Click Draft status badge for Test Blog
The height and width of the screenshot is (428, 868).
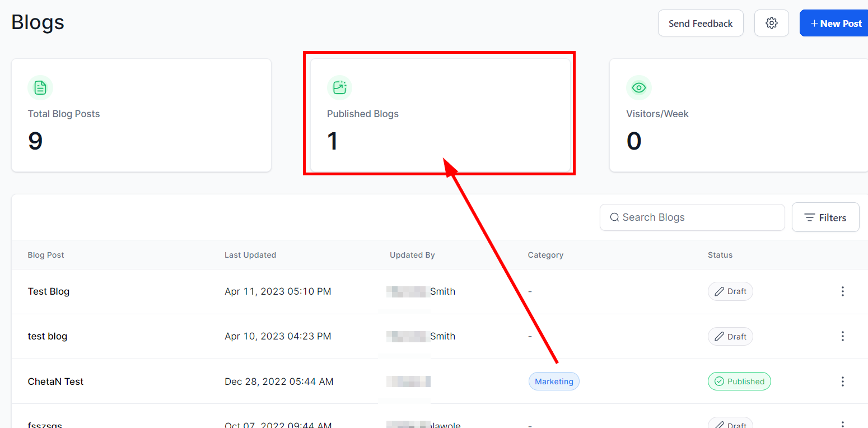pyautogui.click(x=730, y=291)
